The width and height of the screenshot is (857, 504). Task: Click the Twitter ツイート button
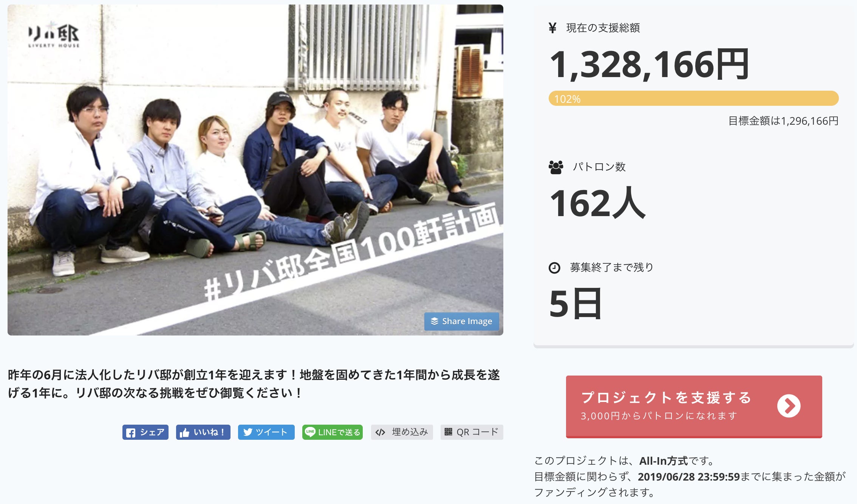(266, 432)
